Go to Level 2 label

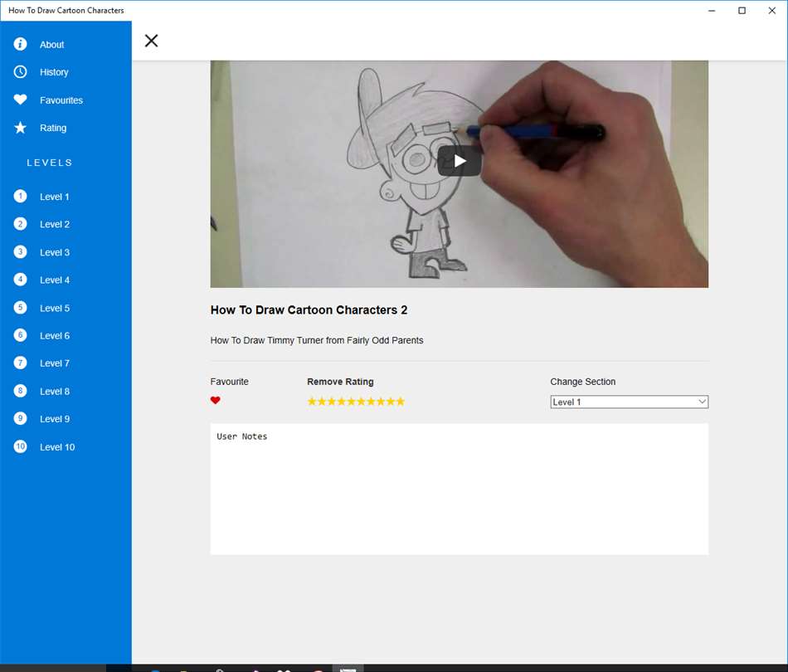[54, 225]
